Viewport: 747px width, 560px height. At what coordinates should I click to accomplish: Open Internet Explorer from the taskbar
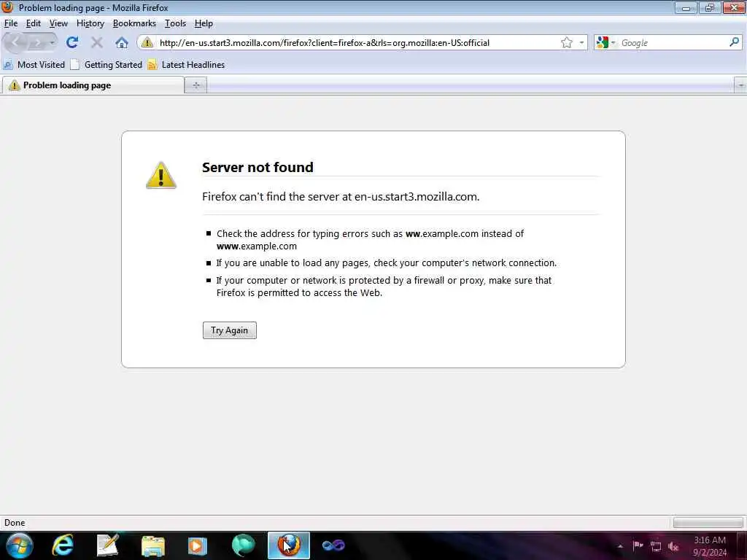[x=63, y=545]
